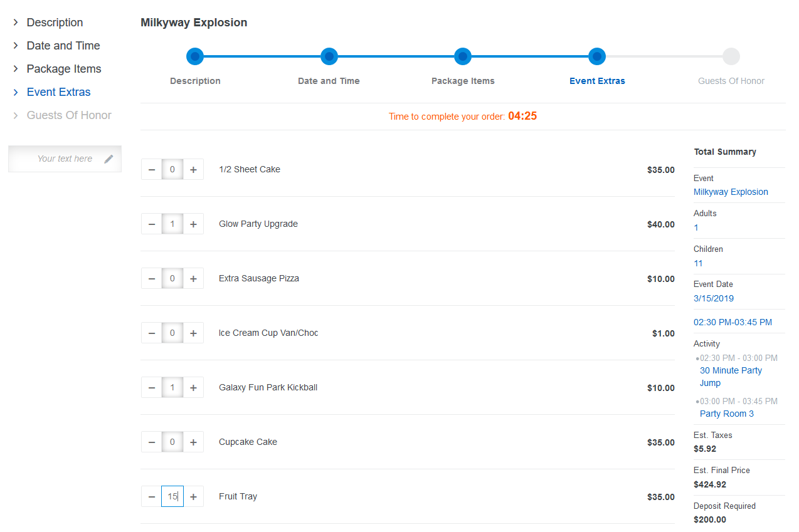Screen dimensions: 799x532
Task: Open the Milkyway Explosion event link
Action: point(731,192)
